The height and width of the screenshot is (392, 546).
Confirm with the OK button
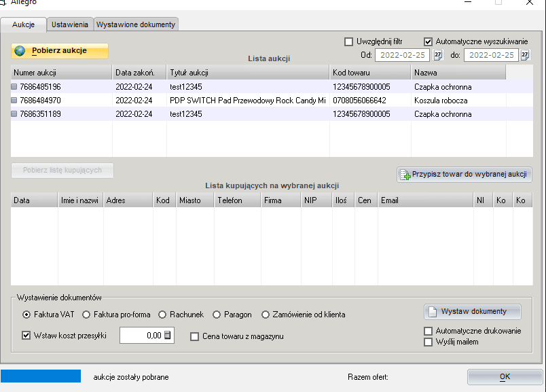(x=504, y=377)
